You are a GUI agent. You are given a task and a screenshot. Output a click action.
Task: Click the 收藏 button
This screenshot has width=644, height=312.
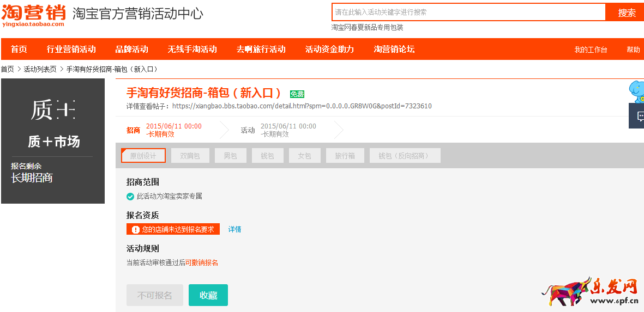point(208,295)
